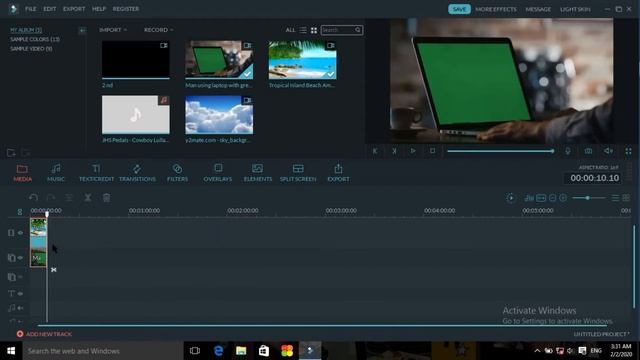Delete the selected clip with trash icon

[107, 198]
